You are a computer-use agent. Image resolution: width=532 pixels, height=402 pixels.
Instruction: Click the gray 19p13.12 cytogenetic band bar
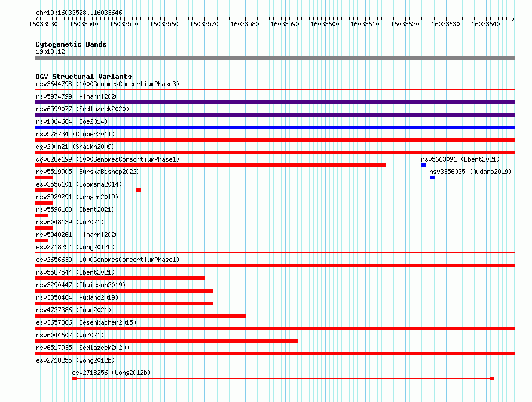click(275, 58)
